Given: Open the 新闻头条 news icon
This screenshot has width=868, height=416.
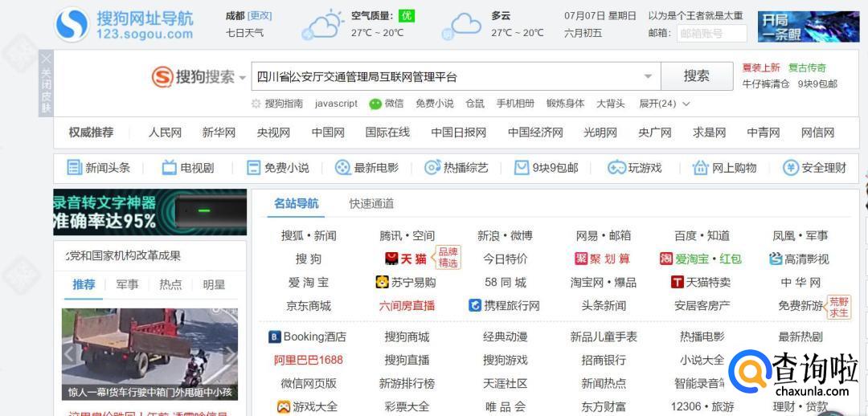Looking at the screenshot, I should point(74,167).
